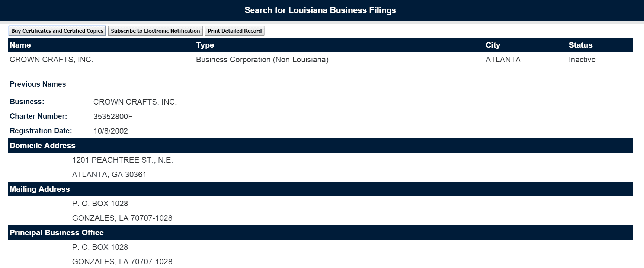Click the City column header

(x=493, y=45)
